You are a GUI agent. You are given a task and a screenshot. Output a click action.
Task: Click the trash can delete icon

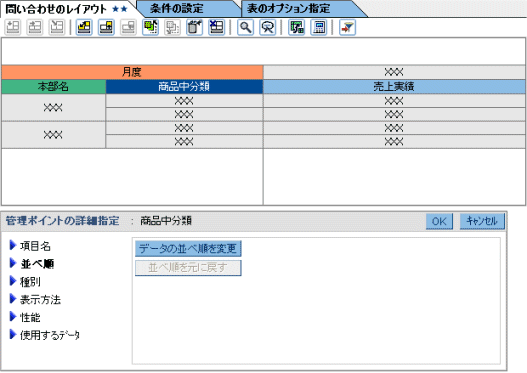(x=194, y=27)
